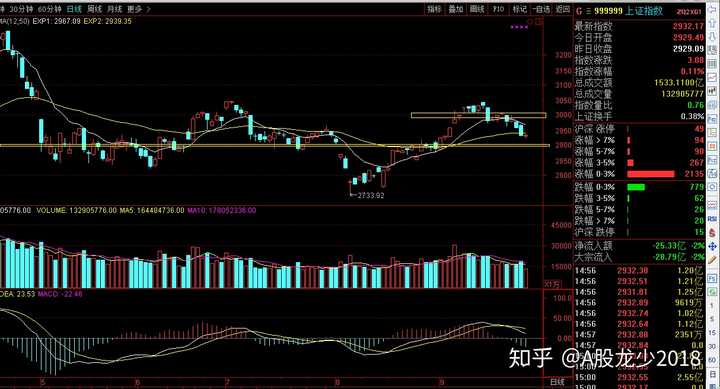This screenshot has width=720, height=389.
Task: Click the 总成交额 value 1533.1100亿
Action: point(678,83)
